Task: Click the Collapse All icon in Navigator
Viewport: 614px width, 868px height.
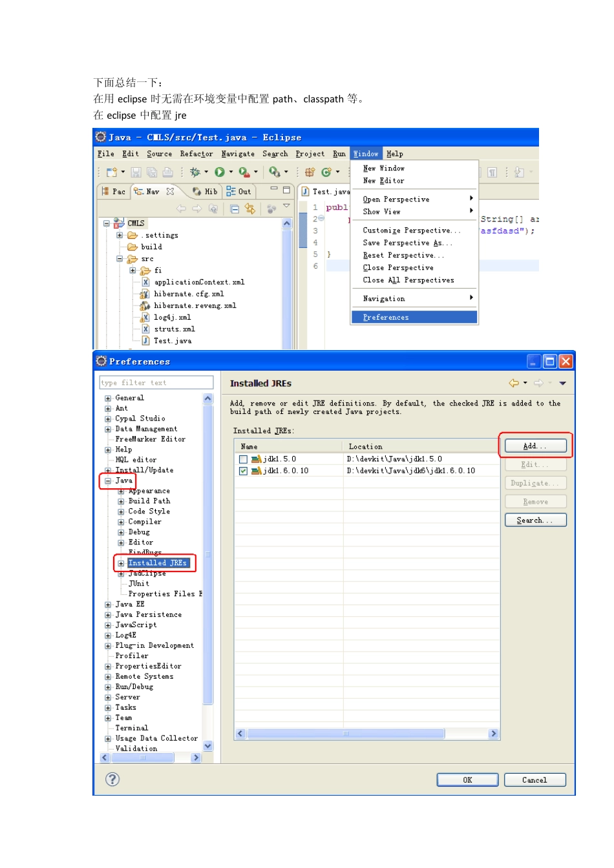Action: coord(235,209)
